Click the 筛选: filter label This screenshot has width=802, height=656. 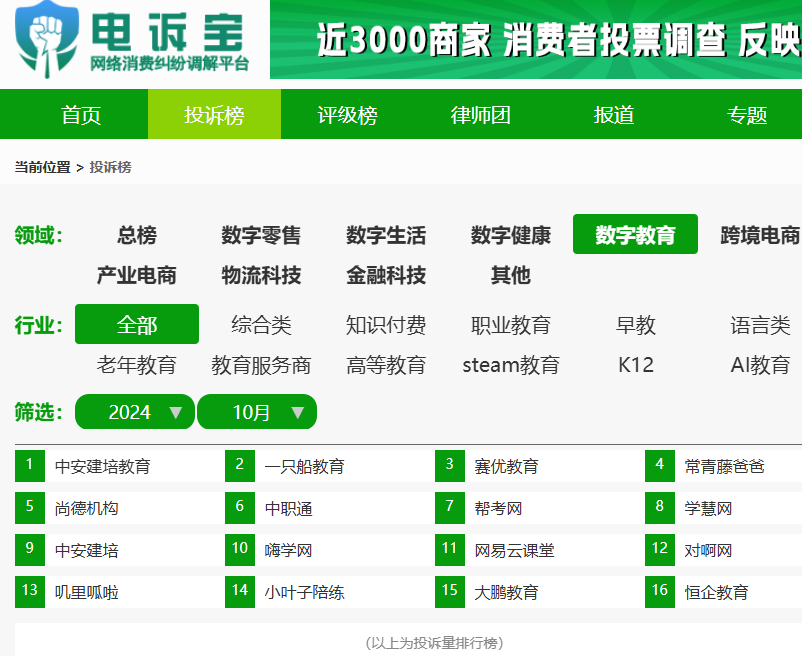(39, 412)
